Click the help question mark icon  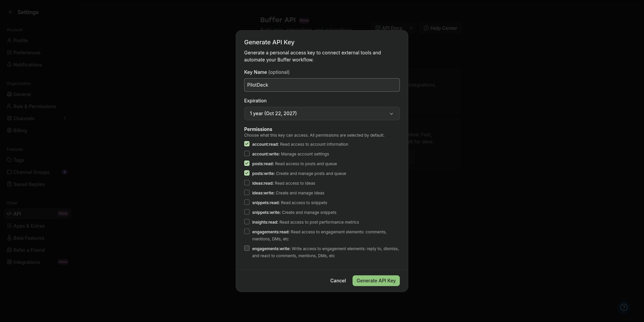point(624,307)
